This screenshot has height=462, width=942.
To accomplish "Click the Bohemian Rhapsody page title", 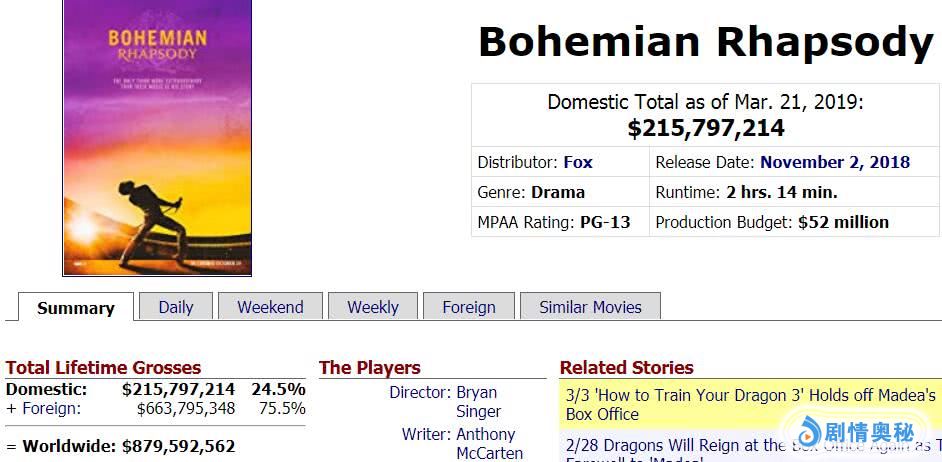I will (705, 42).
